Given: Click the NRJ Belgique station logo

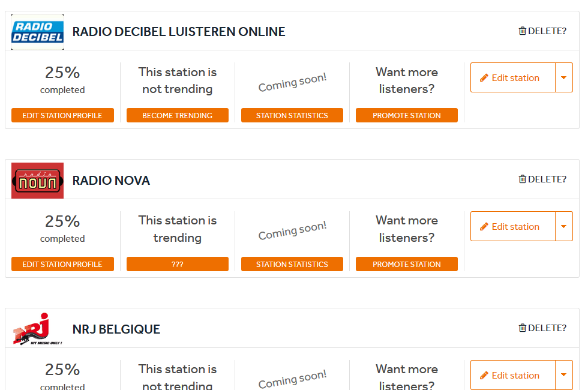Looking at the screenshot, I should 37,329.
